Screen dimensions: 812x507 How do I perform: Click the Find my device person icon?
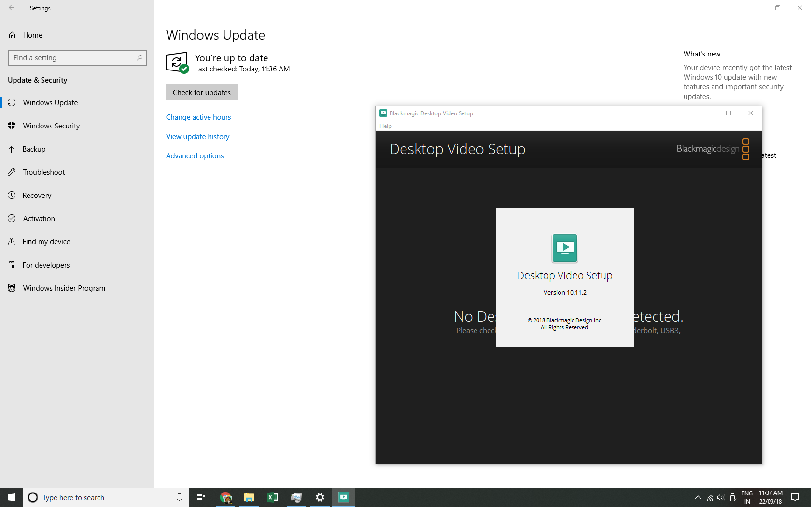pos(12,241)
